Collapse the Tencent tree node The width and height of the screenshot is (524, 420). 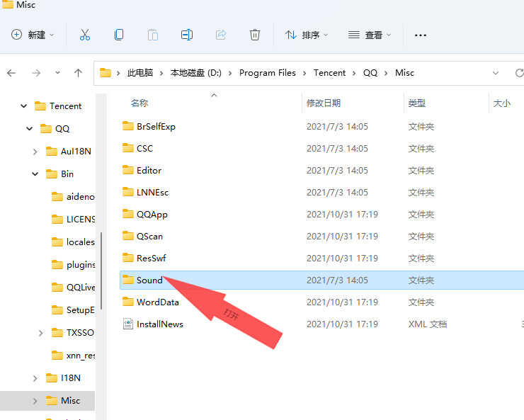[23, 106]
